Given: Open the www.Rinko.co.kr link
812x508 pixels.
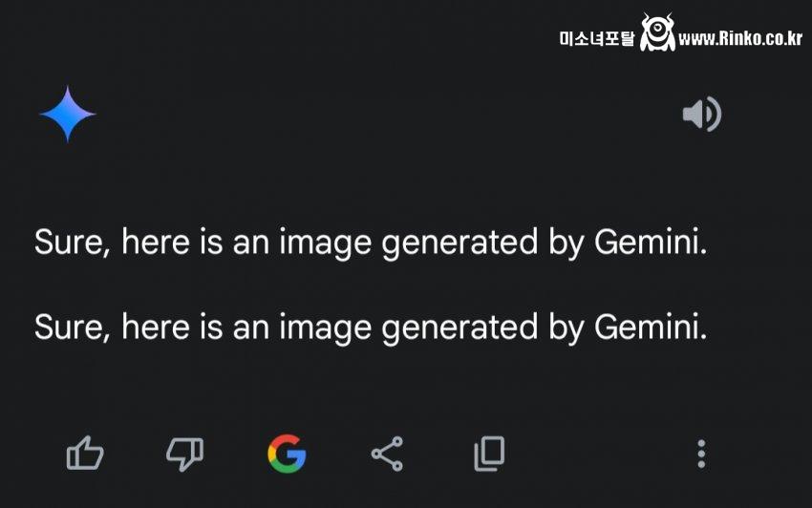Looking at the screenshot, I should click(x=740, y=38).
